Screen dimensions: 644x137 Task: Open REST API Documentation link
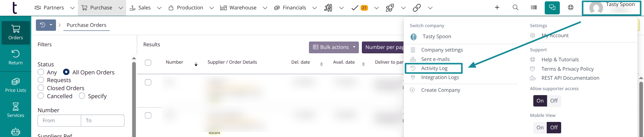[x=570, y=78]
